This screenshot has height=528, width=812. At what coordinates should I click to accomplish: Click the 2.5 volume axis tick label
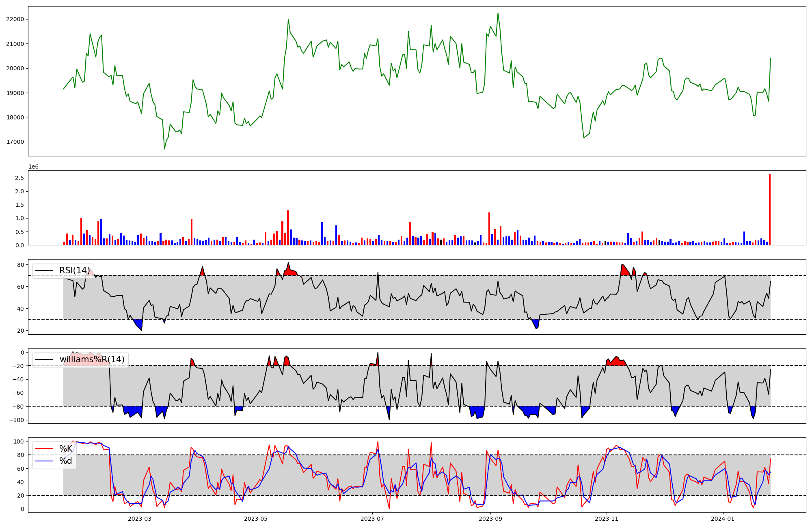pos(19,178)
